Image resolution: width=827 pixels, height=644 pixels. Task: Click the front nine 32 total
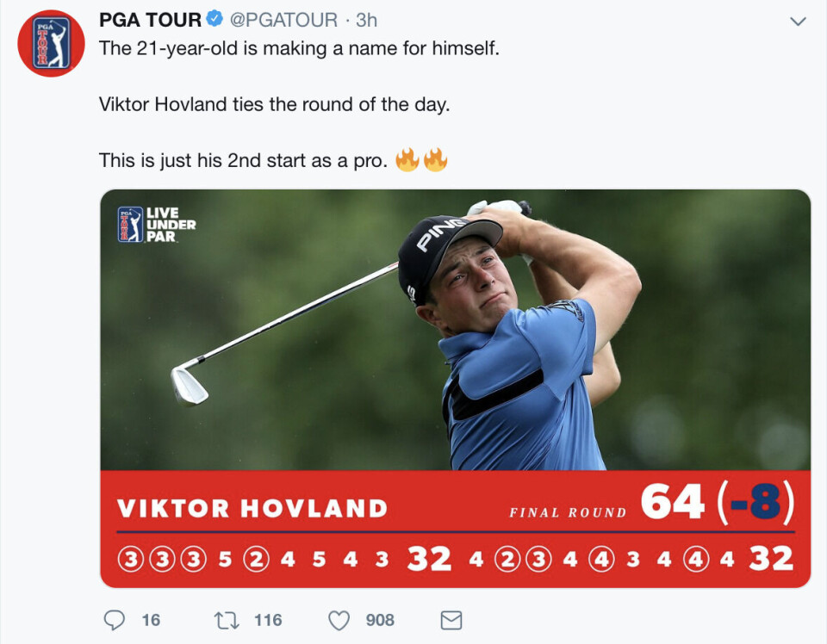tap(429, 559)
